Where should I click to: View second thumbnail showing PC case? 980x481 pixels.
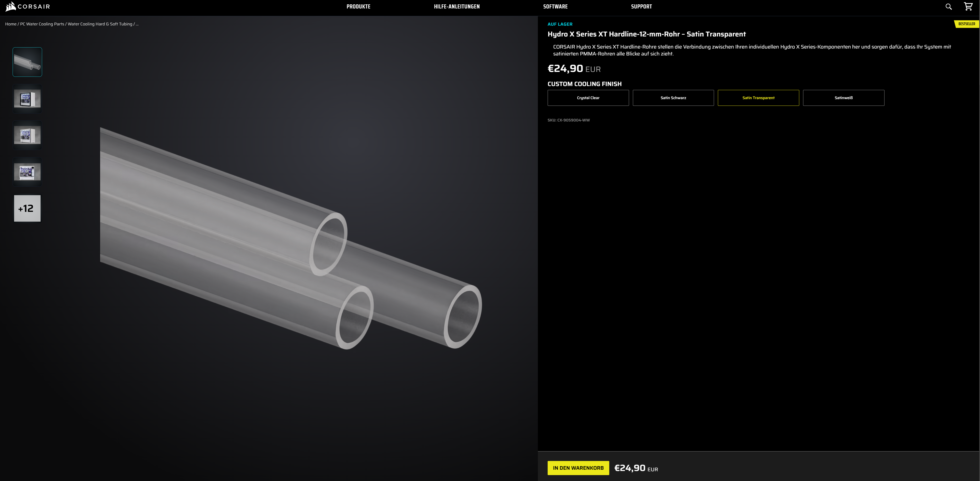[x=27, y=99]
